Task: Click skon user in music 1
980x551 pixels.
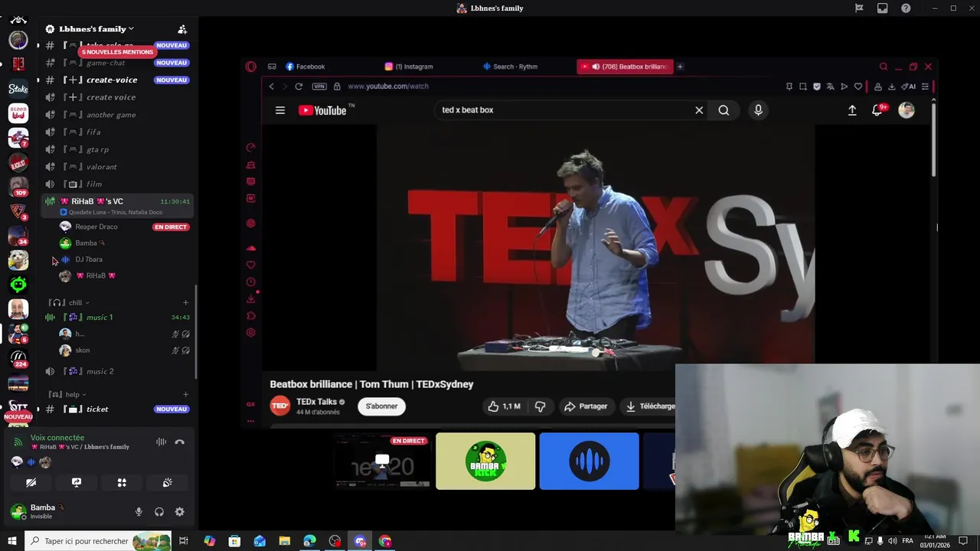Action: coord(83,350)
